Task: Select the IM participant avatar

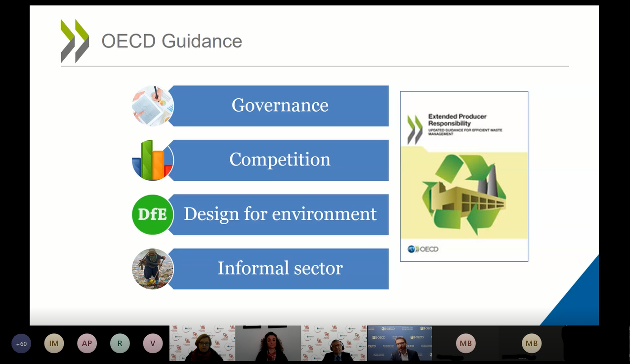Action: tap(54, 344)
